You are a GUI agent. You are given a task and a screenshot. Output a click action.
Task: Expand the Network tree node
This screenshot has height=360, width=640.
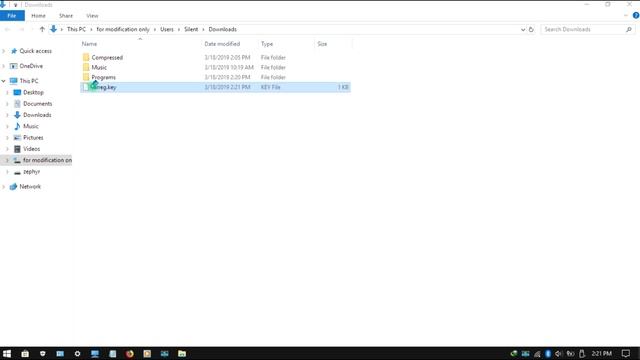point(4,187)
